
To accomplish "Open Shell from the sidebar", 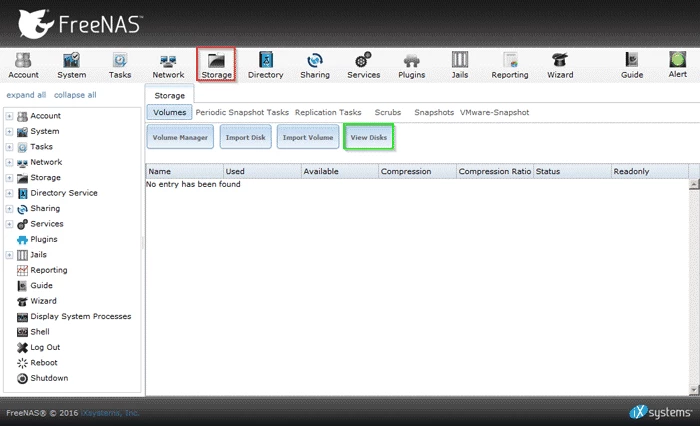I will [33, 332].
